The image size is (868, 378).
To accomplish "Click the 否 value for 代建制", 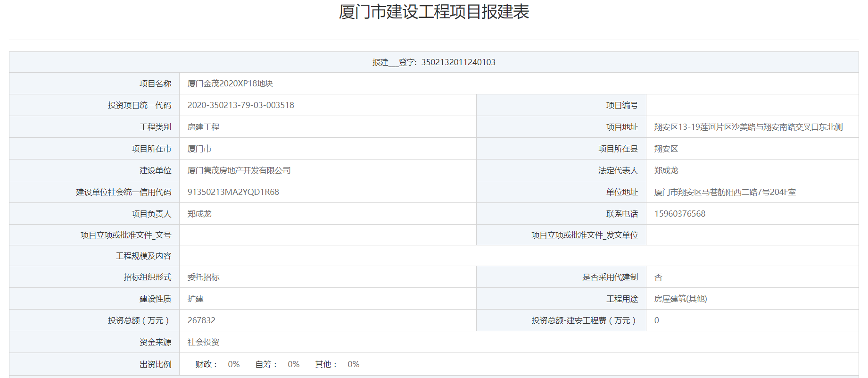I will point(658,277).
